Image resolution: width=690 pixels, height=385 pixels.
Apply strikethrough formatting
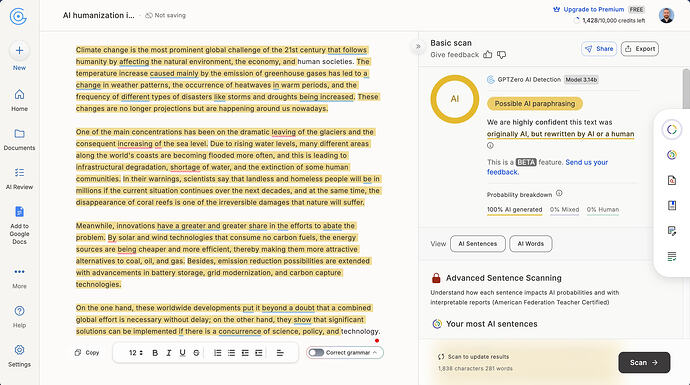[196, 353]
